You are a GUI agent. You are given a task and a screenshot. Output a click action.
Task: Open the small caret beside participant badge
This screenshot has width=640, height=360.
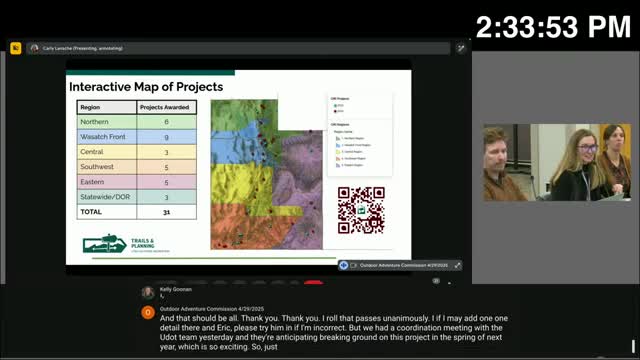pos(449,282)
